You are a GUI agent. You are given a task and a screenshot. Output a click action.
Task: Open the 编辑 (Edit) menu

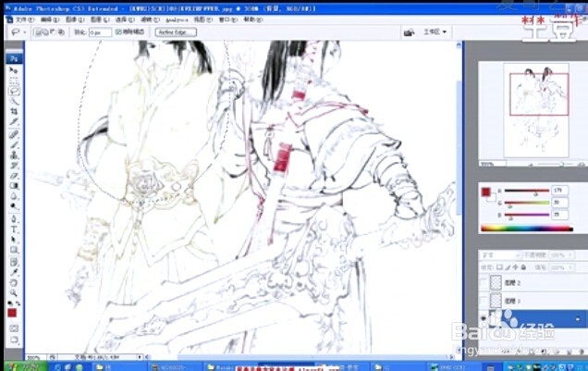click(x=50, y=19)
